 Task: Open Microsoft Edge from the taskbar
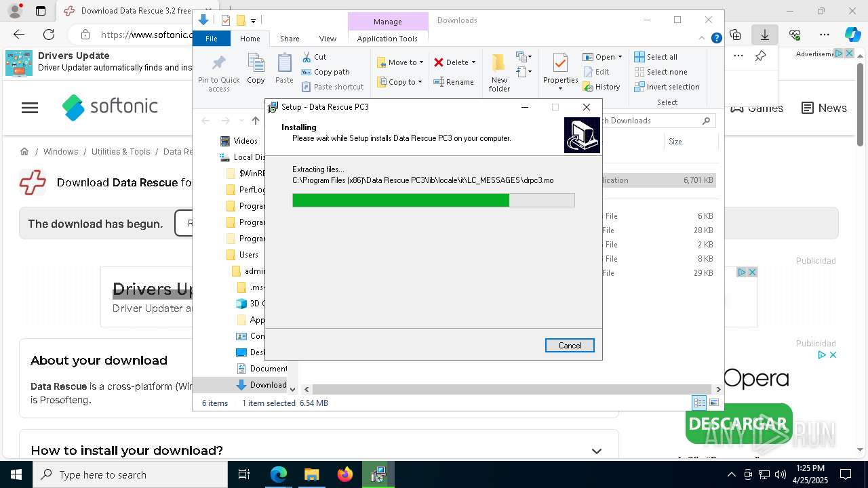[279, 474]
